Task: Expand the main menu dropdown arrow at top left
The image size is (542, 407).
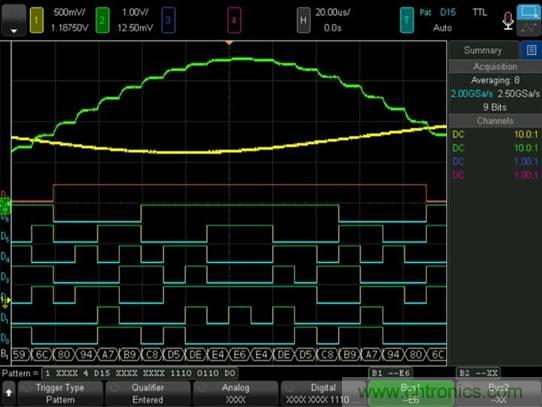Action: [14, 20]
